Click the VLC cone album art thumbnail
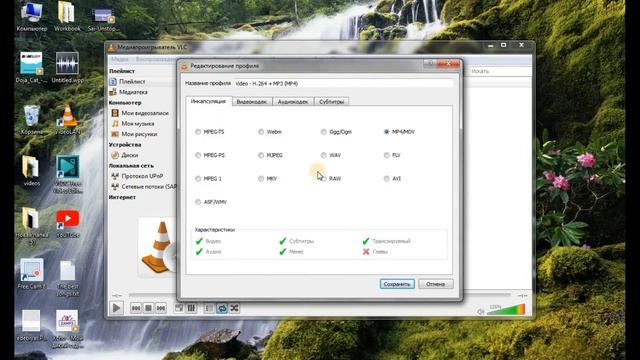Screen dimensions: 640x360 (x=158, y=248)
